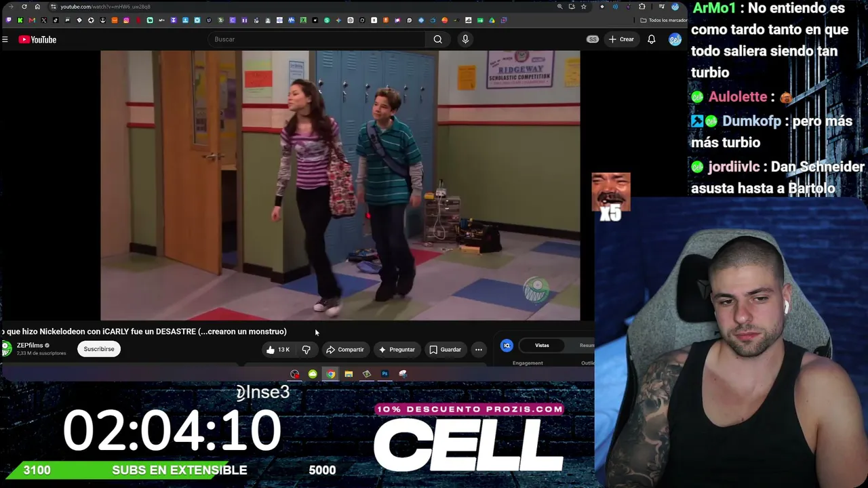Open the Twitch bookmark in bookmarks bar
The width and height of the screenshot is (868, 488).
click(8, 20)
